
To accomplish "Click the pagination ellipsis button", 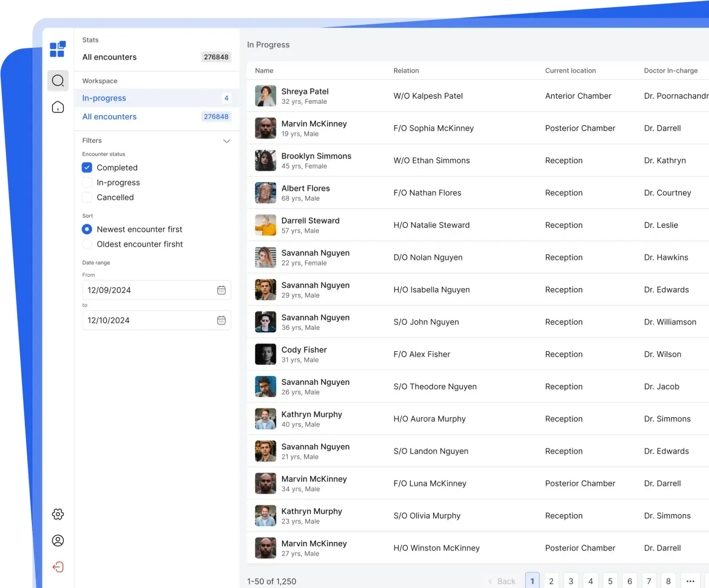I will pyautogui.click(x=691, y=582).
